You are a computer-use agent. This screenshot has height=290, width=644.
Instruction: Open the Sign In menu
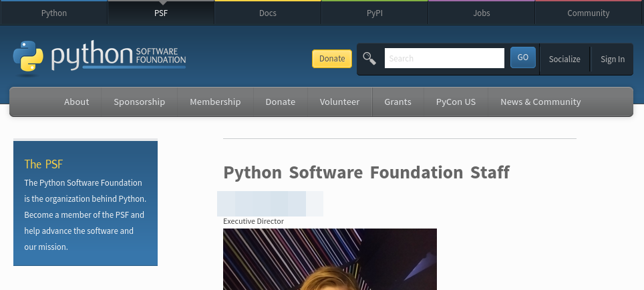[x=612, y=59]
